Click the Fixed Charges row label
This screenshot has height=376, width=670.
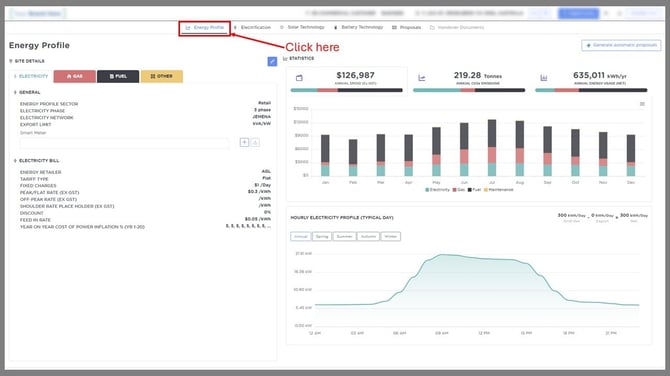click(x=38, y=186)
